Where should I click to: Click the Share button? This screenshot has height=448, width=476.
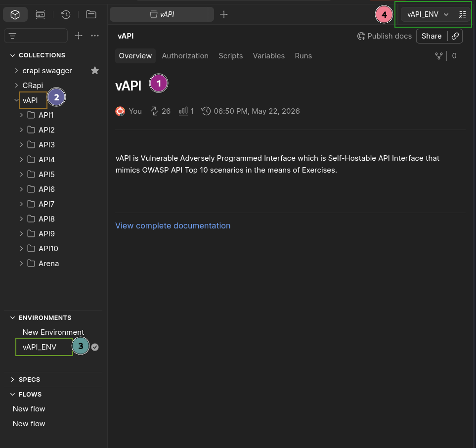432,36
